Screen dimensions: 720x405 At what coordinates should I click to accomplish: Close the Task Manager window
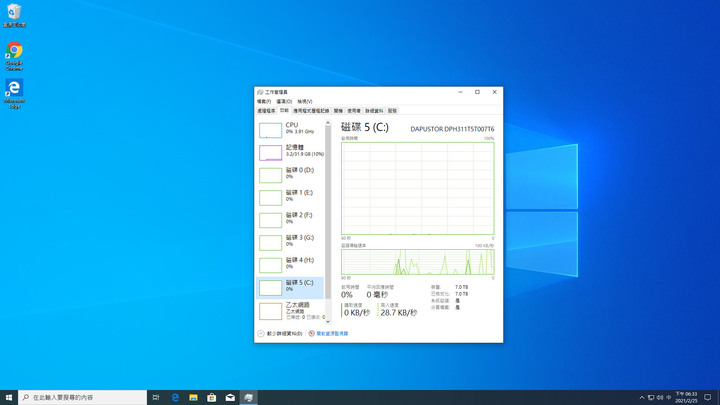(x=495, y=92)
